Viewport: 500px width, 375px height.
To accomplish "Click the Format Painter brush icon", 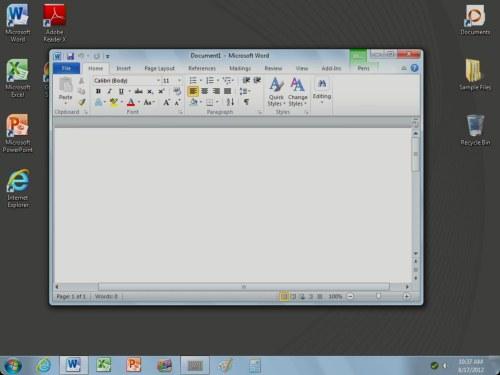I will pos(82,102).
